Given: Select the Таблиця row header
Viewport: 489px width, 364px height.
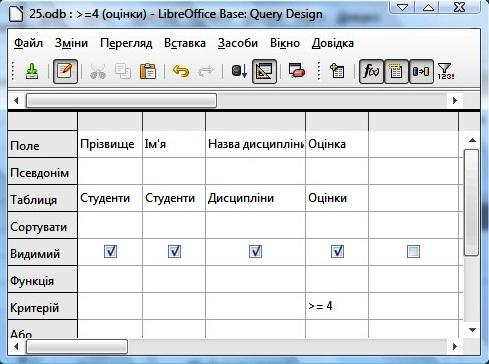Looking at the screenshot, I should coord(42,198).
